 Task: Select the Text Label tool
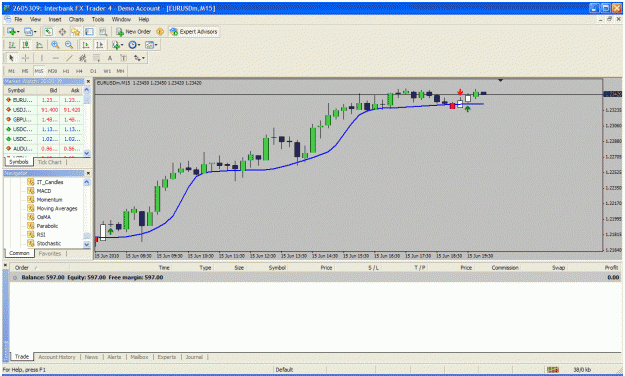(123, 58)
